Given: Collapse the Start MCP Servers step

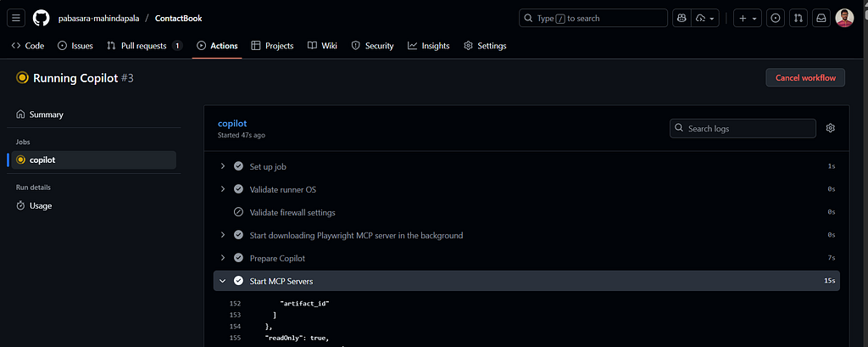Looking at the screenshot, I should point(223,281).
